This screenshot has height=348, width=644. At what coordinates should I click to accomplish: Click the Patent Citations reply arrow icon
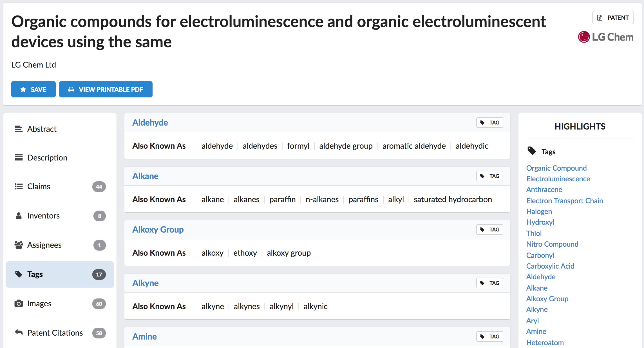click(19, 333)
